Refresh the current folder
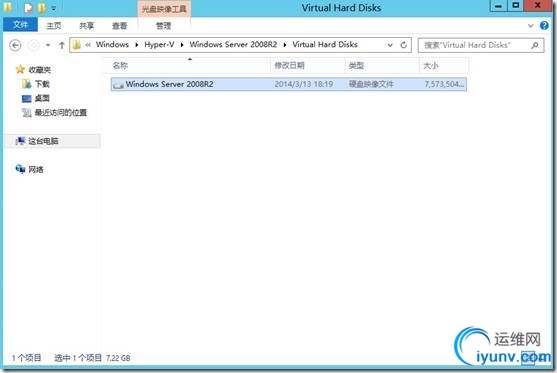The height and width of the screenshot is (373, 557). [x=404, y=45]
